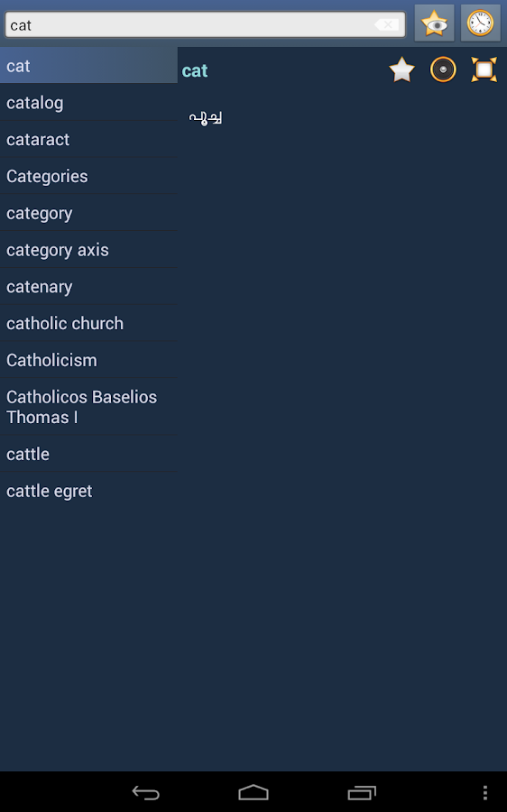Play pronunciation of cat via speaker icon
The width and height of the screenshot is (507, 812).
tap(443, 69)
